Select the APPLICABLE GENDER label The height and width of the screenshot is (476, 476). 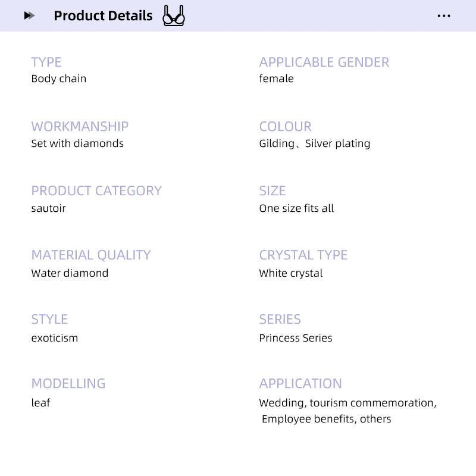coord(324,62)
